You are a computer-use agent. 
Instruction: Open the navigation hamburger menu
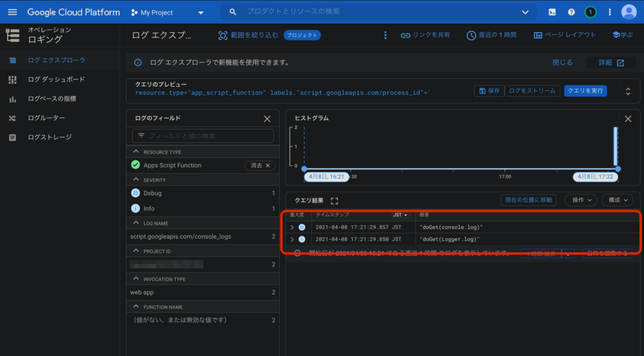[13, 12]
